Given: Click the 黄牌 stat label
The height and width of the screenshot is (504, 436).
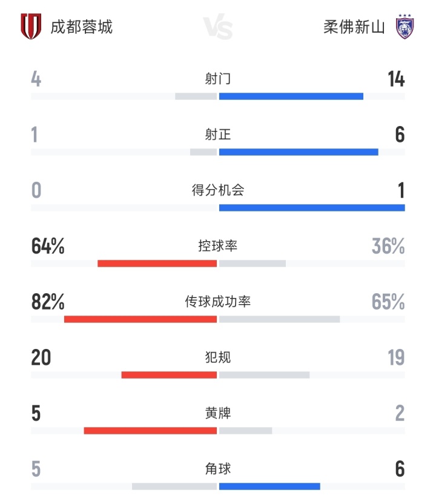Looking at the screenshot, I should click(x=218, y=413).
